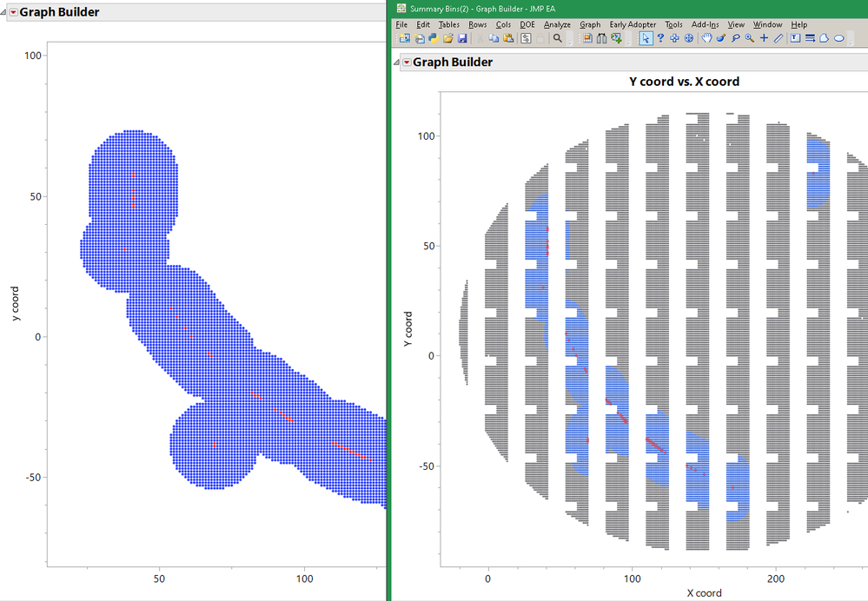This screenshot has height=601, width=868.
Task: Click the 'X coord' axis label
Action: 704,592
